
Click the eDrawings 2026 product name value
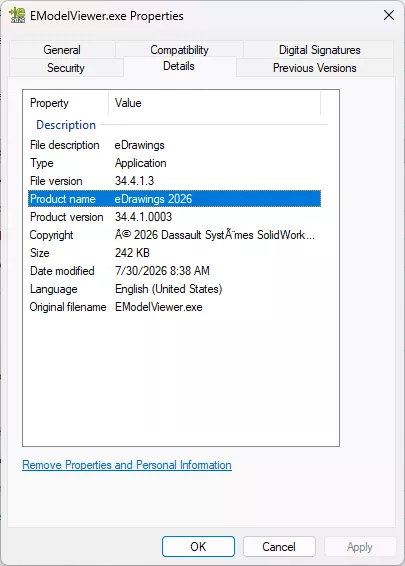click(x=153, y=199)
